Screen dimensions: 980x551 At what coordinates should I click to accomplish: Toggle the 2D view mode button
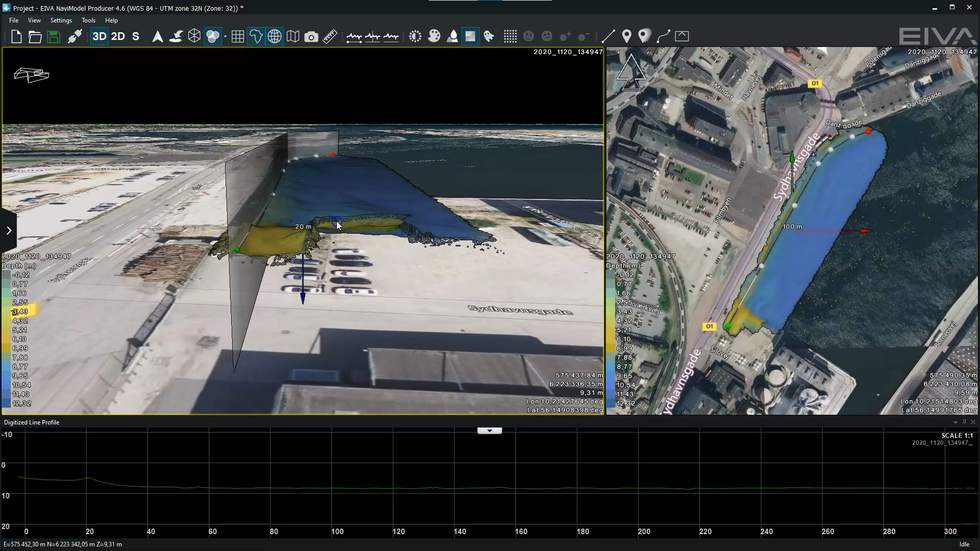(118, 37)
